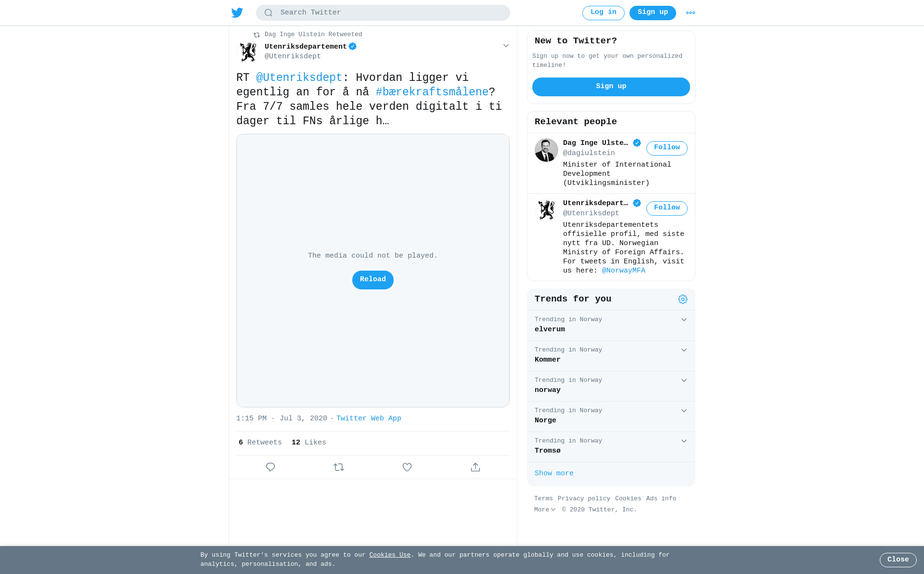Expand the More footer dropdown
This screenshot has width=924, height=574.
(545, 509)
